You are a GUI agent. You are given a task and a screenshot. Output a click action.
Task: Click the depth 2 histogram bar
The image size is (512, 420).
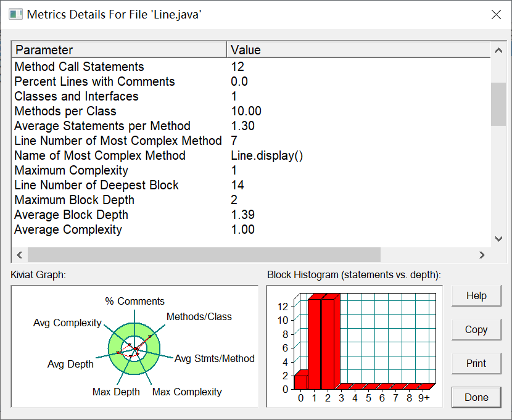(x=328, y=344)
